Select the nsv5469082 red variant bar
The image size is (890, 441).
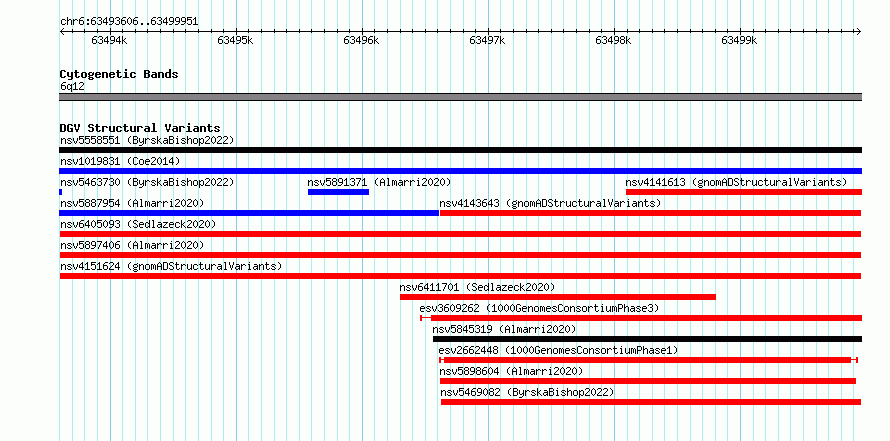tap(651, 402)
